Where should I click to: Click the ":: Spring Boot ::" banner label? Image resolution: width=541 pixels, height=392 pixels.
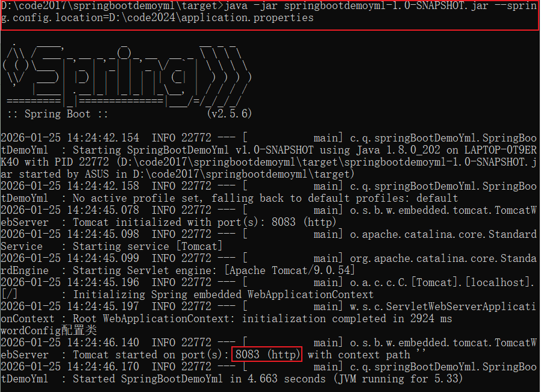click(58, 114)
